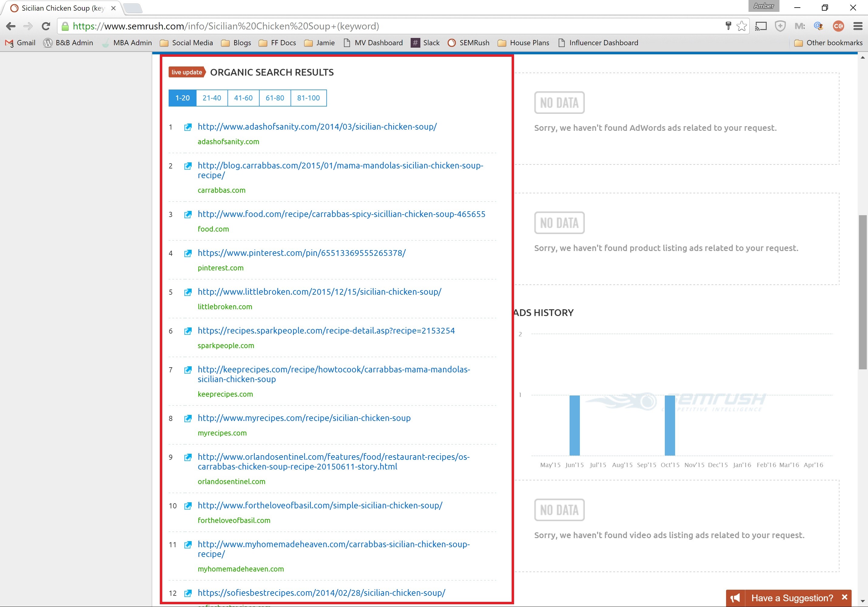Open the pinterest.com pin URL
868x607 pixels.
[302, 253]
